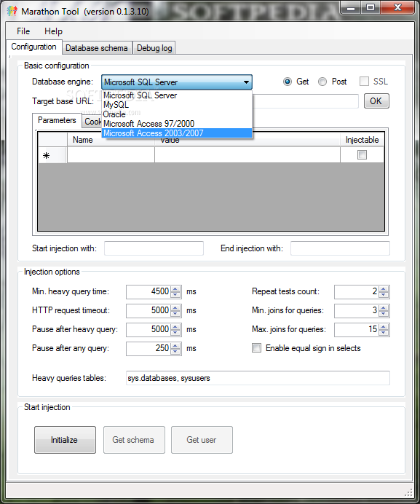Choose Oracle from the engine list
Screen dimensions: 420x504
177,114
